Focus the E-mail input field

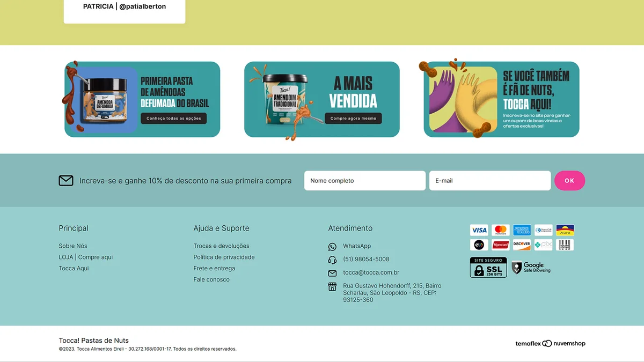(x=489, y=181)
